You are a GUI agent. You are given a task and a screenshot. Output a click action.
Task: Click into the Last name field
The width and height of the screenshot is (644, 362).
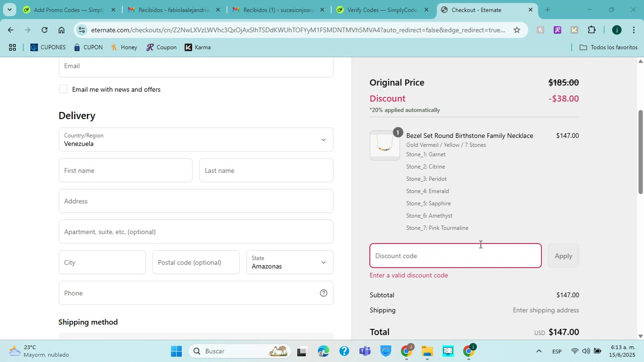266,170
